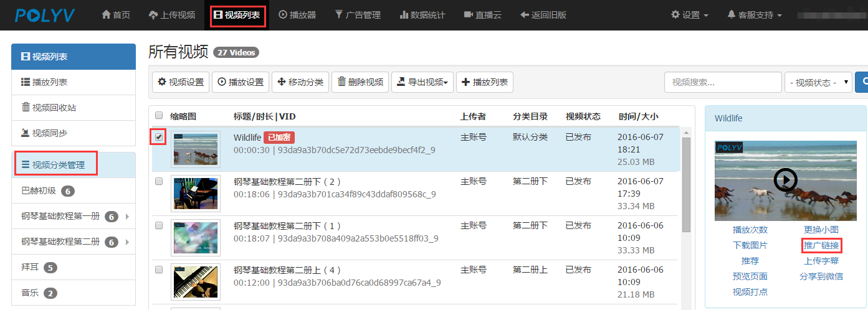Check the 钢琴基础教程第二册下（1）checkbox
Image resolution: width=868 pixels, height=310 pixels.
pos(159,225)
